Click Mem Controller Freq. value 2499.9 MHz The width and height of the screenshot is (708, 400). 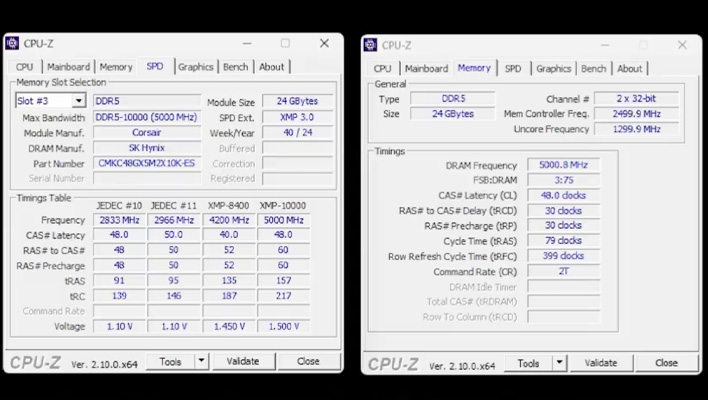click(637, 114)
